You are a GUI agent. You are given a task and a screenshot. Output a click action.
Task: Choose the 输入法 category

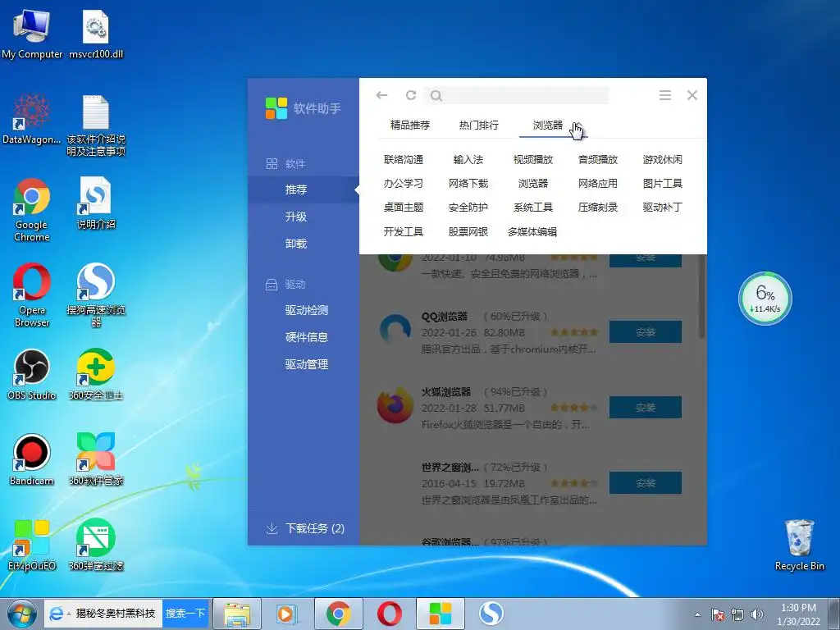pos(468,160)
